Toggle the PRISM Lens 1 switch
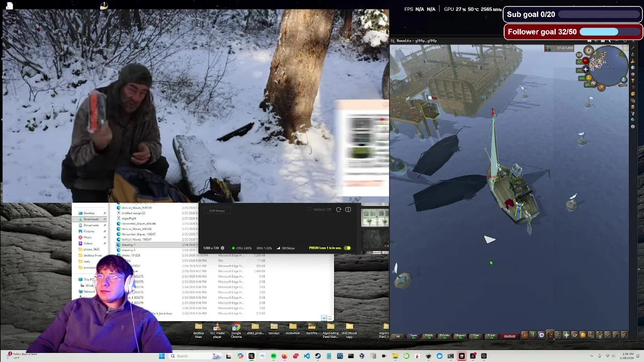The height and width of the screenshot is (362, 644). [347, 248]
